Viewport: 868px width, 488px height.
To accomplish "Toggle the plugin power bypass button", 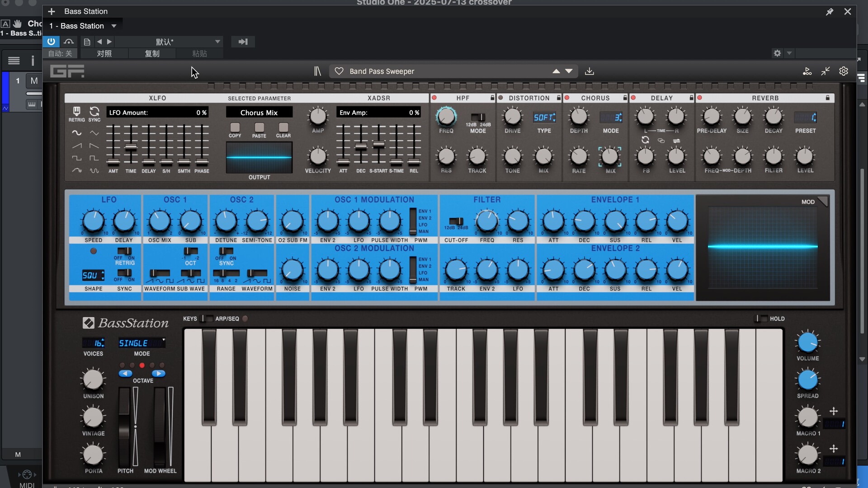I will (51, 42).
